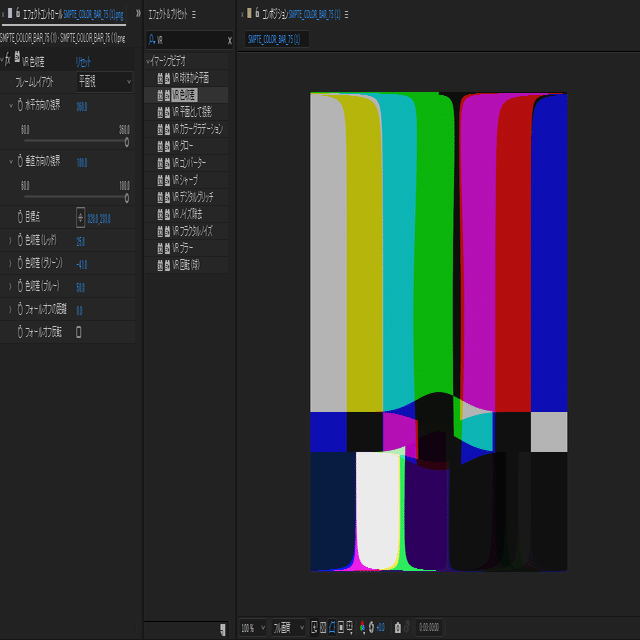
Task: Select the VR フラクタルノイズ effect
Action: click(192, 231)
